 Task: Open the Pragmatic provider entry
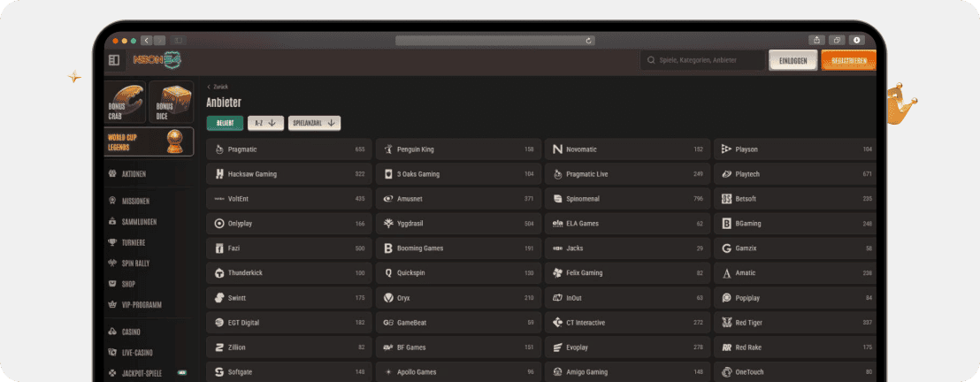tap(288, 149)
